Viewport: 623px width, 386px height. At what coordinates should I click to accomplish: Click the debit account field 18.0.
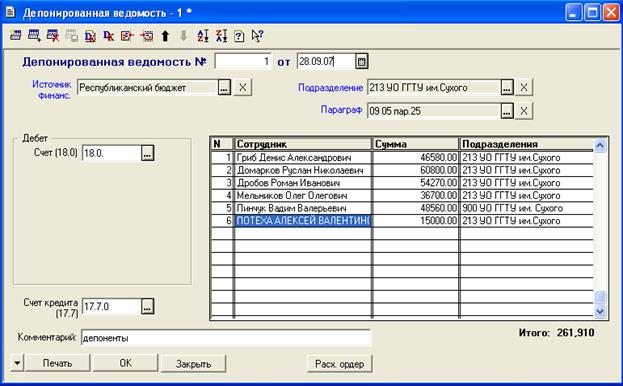pos(111,153)
